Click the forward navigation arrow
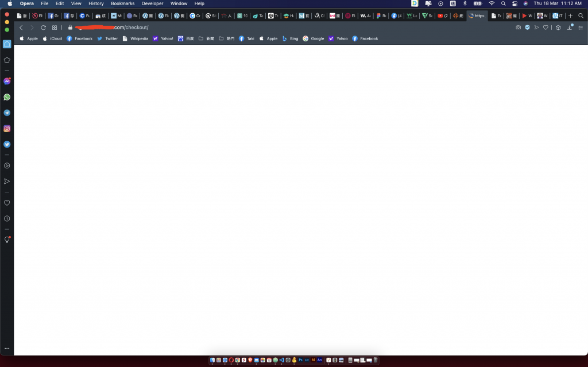 (32, 28)
